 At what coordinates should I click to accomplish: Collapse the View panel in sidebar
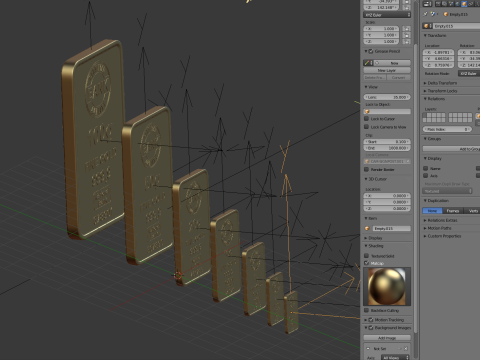coord(366,87)
